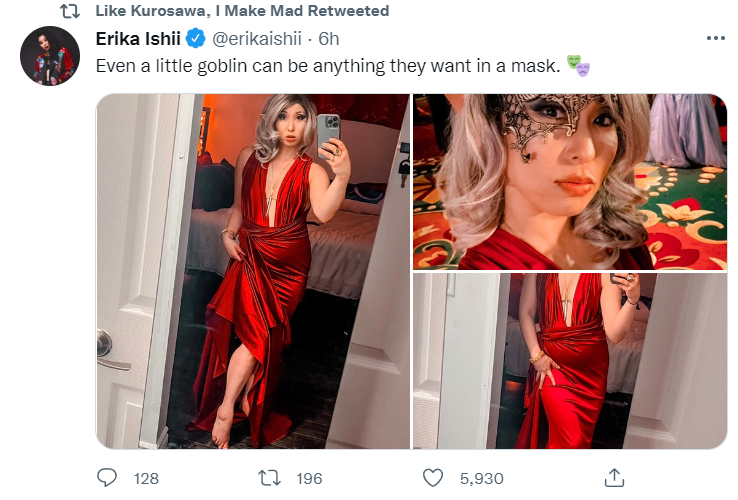Open the full-length red dress mirror photo
Image resolution: width=738 pixels, height=500 pixels.
click(253, 271)
